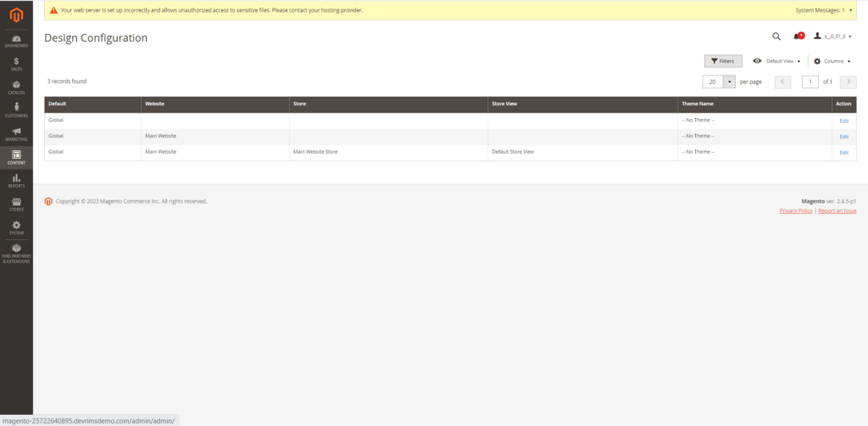Viewport: 868px width, 426px height.
Task: Click the Default Store View cell
Action: [x=583, y=153]
